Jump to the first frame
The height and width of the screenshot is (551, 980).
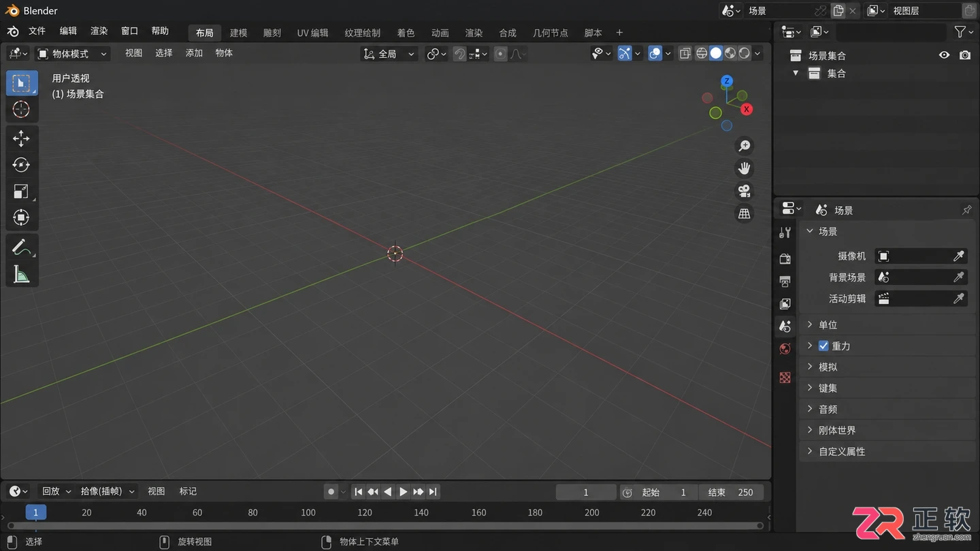coord(358,491)
